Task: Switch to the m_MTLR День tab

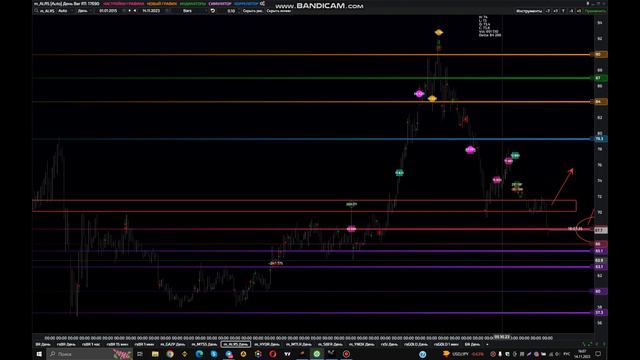Action: tap(298, 344)
